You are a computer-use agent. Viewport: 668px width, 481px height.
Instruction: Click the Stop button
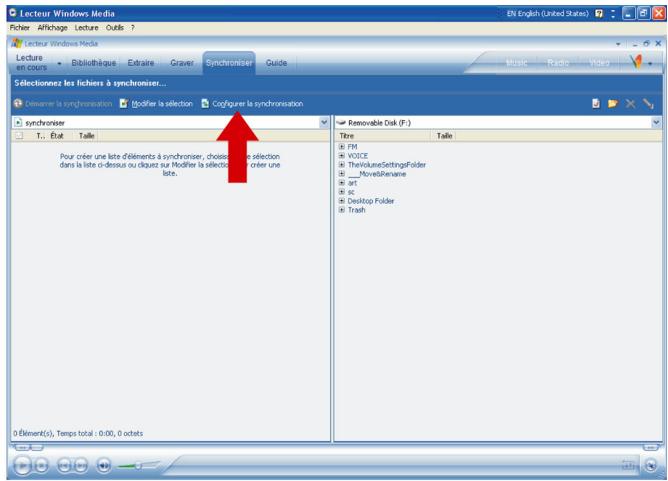[41, 465]
